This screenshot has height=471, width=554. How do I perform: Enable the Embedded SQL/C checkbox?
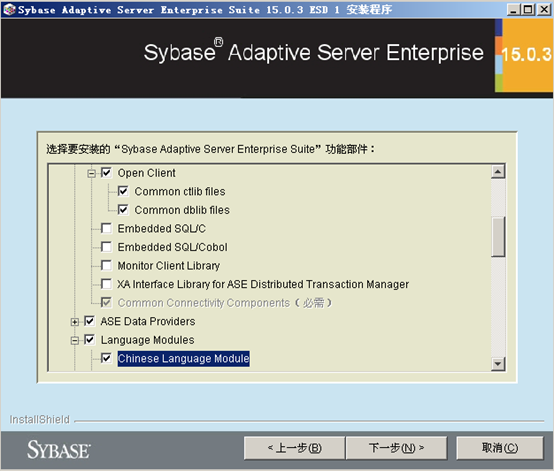(106, 228)
